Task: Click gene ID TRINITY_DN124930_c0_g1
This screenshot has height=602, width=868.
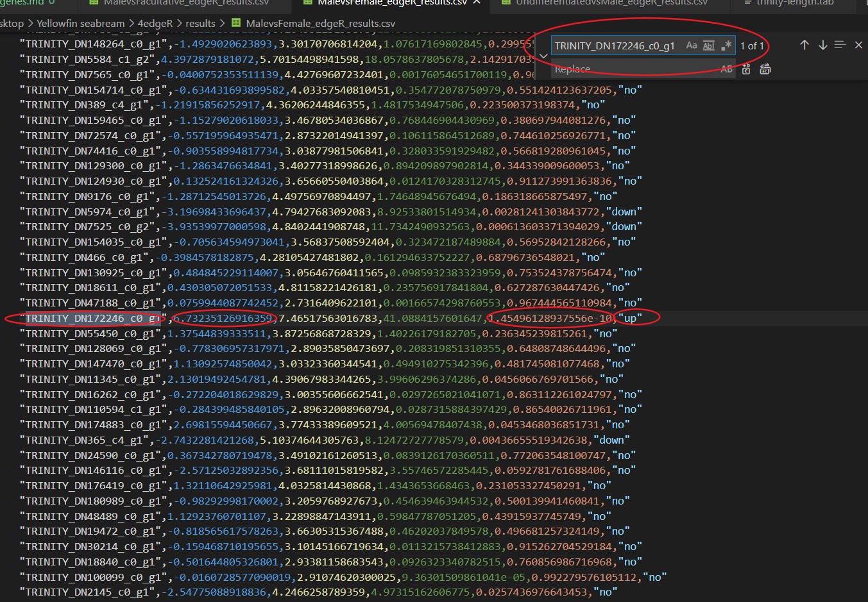Action: [x=93, y=181]
